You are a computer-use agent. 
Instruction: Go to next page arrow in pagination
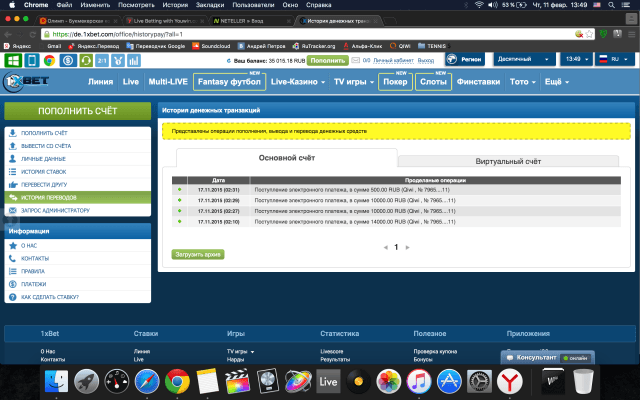click(x=407, y=247)
